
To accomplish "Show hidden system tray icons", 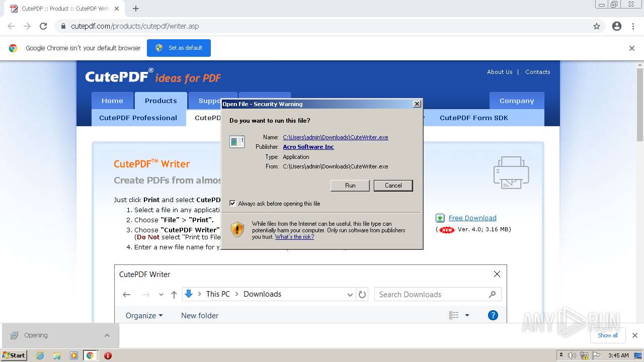I will tap(561, 355).
